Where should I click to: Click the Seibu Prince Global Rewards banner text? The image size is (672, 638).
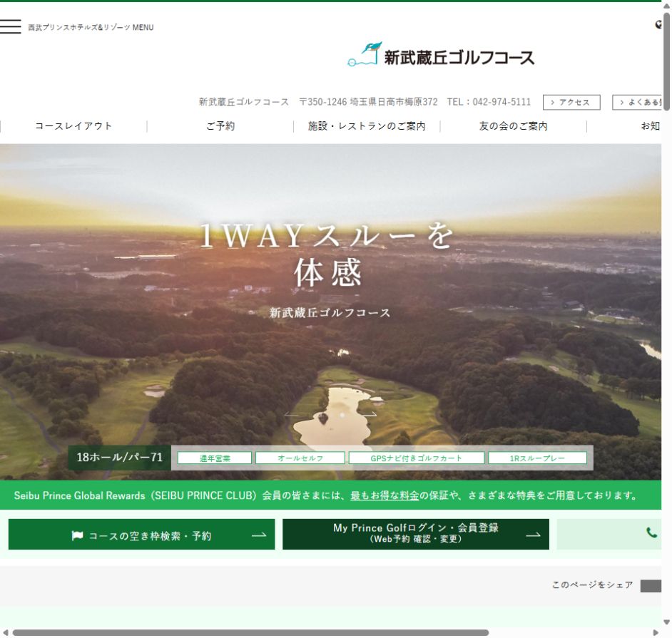pos(326,495)
